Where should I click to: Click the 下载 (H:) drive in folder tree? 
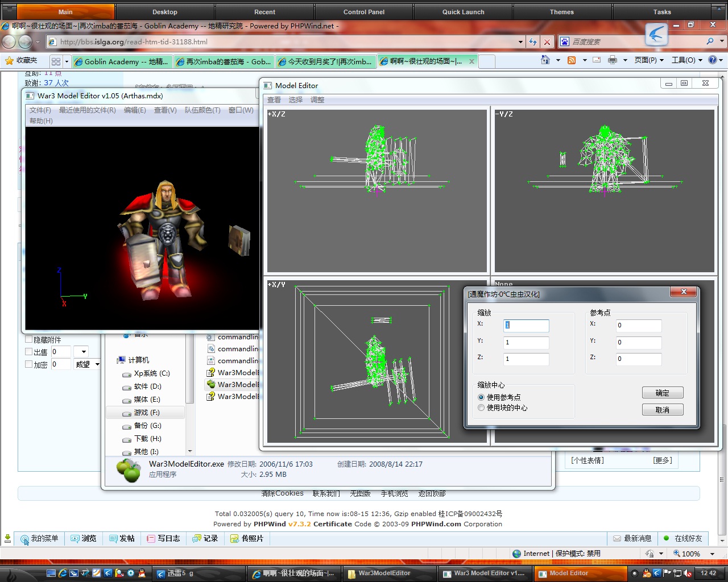148,439
